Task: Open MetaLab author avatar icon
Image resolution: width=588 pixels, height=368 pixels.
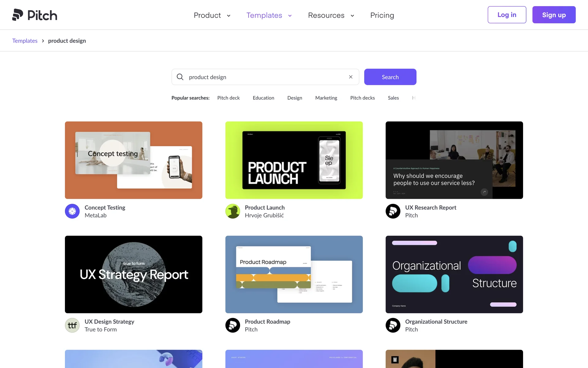Action: click(72, 211)
